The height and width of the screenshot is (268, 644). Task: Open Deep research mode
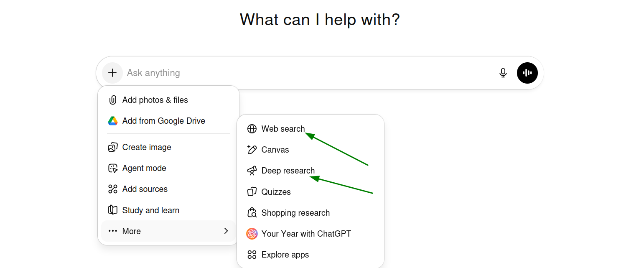pyautogui.click(x=288, y=171)
